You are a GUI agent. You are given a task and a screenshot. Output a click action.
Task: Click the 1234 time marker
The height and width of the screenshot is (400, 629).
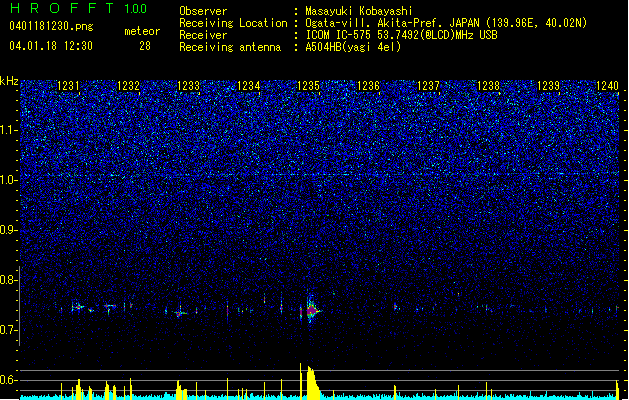pos(249,86)
